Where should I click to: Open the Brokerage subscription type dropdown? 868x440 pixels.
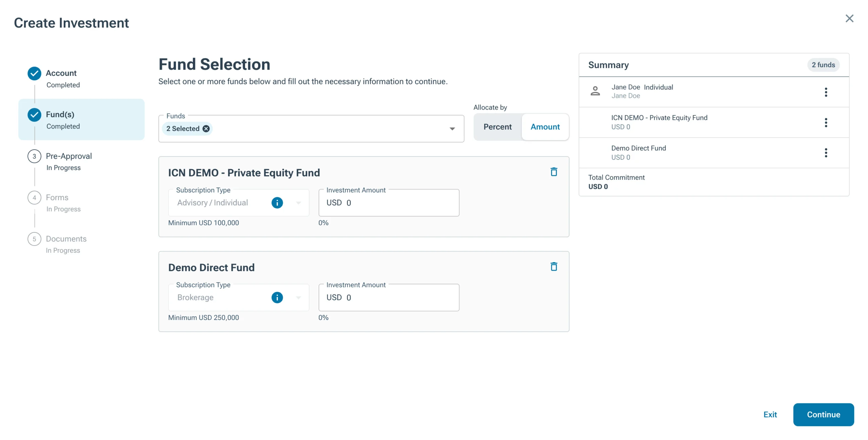point(298,298)
